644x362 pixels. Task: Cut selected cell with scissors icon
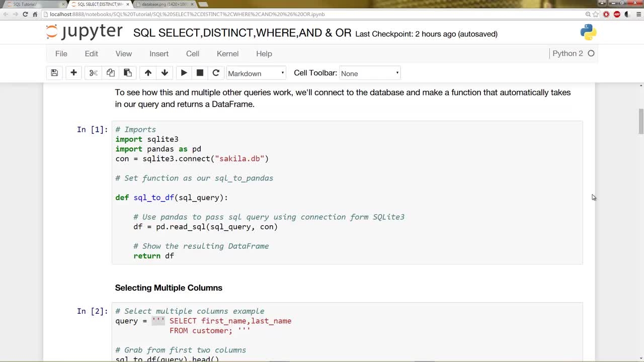click(93, 73)
